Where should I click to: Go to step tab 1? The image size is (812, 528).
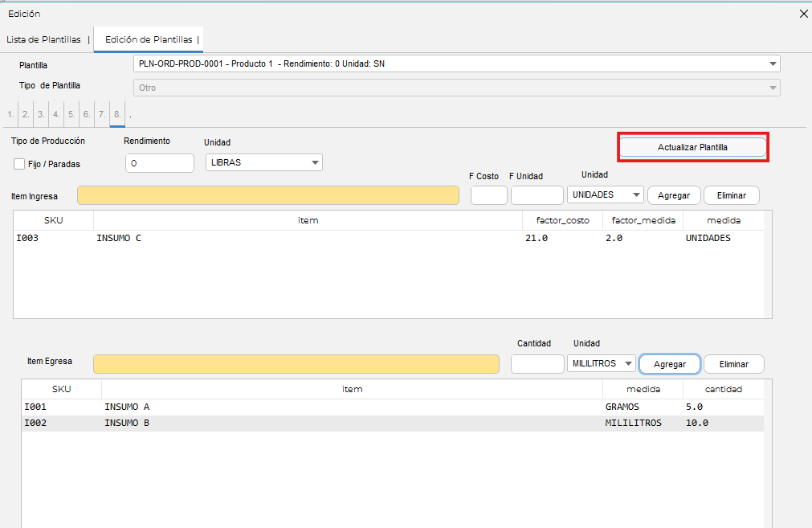point(10,115)
